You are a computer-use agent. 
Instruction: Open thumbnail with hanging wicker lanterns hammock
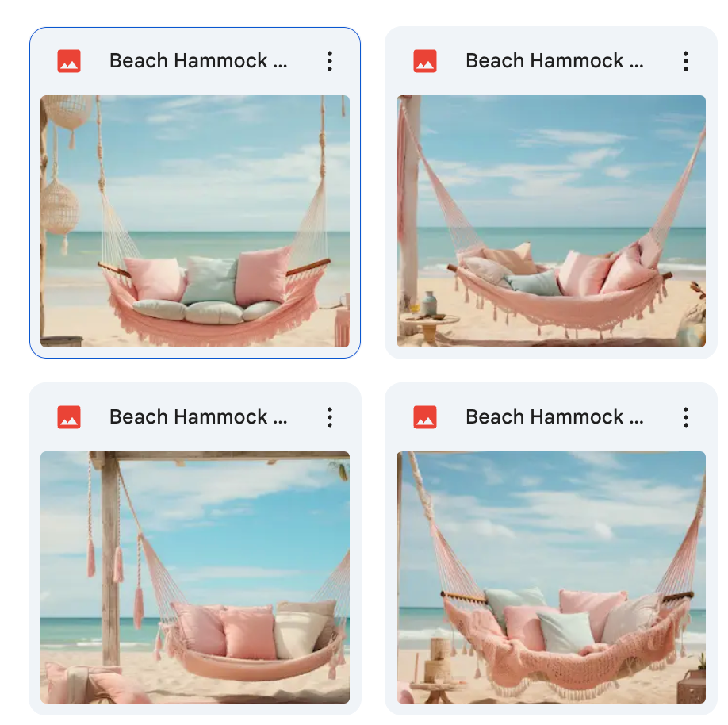pyautogui.click(x=195, y=221)
